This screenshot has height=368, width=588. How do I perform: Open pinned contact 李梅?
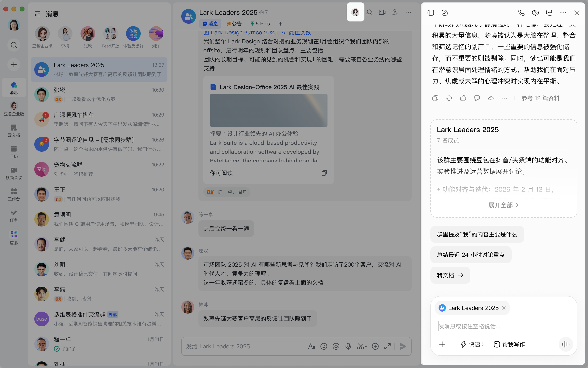coord(65,37)
